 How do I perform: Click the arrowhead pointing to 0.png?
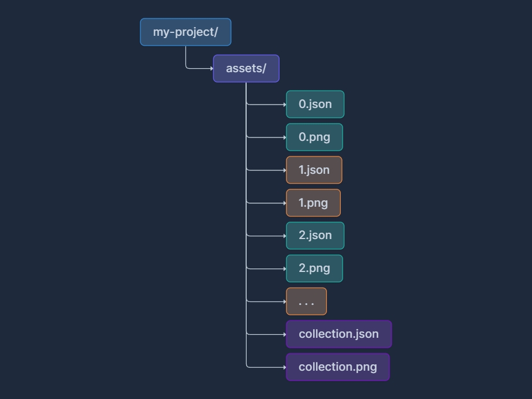coord(284,137)
